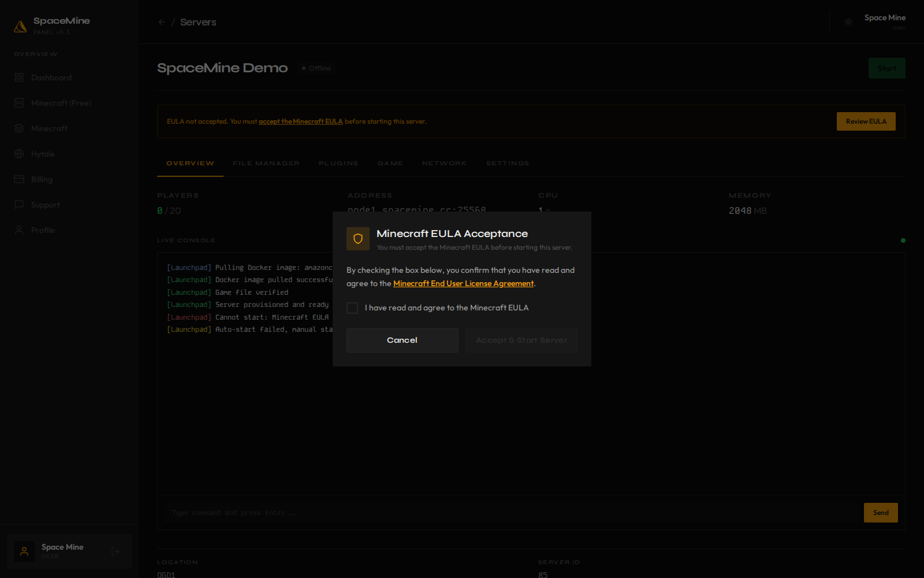This screenshot has height=578, width=924.
Task: Click the back arrow beside Servers
Action: 162,22
